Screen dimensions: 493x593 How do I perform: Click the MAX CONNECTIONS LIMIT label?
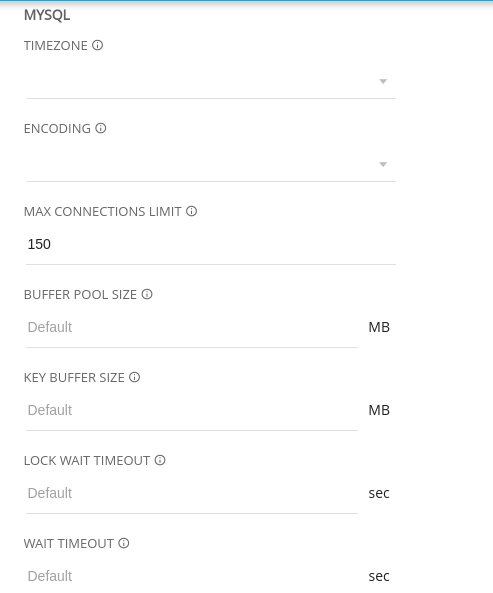[102, 211]
